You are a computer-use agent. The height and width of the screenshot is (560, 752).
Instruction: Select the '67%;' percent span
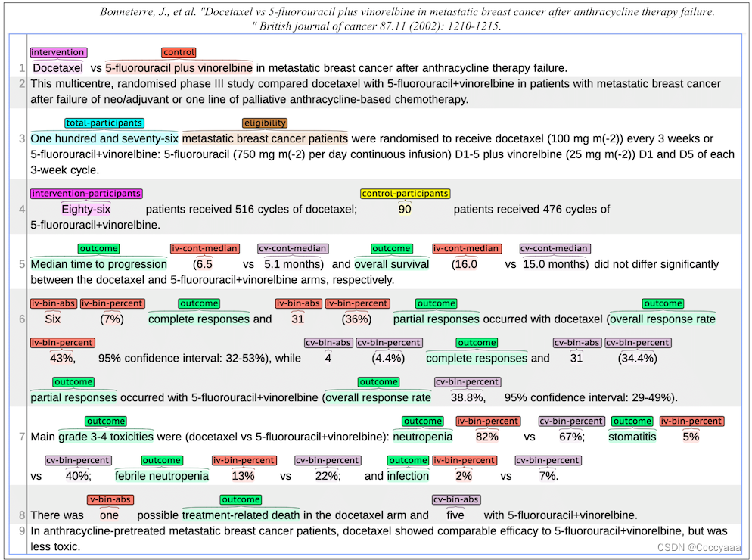click(x=572, y=437)
